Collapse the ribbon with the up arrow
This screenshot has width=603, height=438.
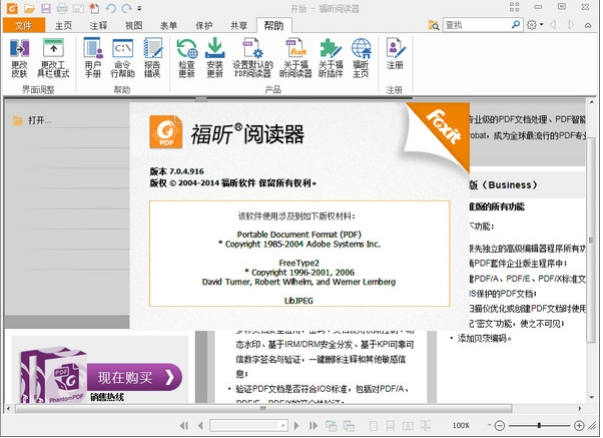click(x=588, y=25)
